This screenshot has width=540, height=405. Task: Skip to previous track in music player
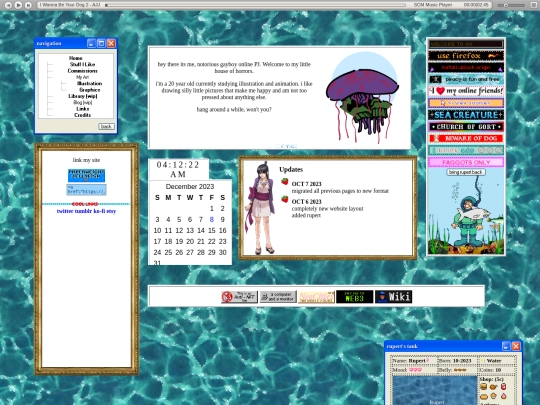click(8, 5)
